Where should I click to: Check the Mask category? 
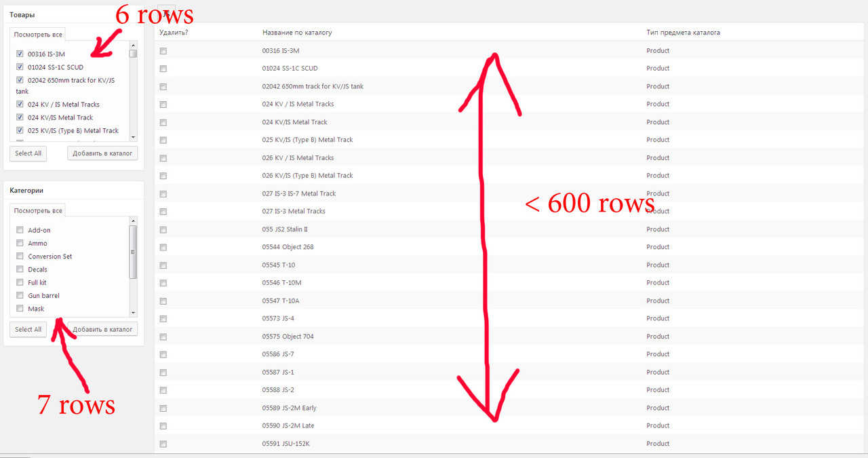point(20,309)
